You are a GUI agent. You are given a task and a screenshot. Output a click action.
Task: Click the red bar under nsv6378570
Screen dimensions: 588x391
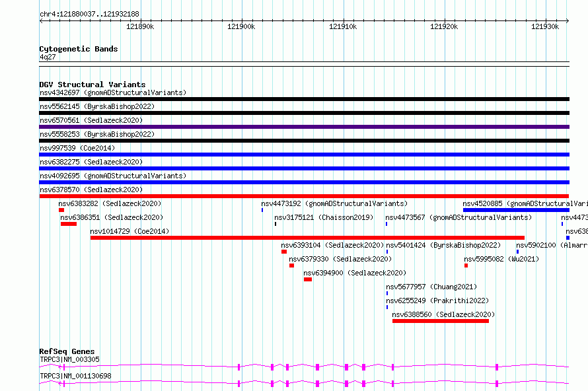point(304,196)
